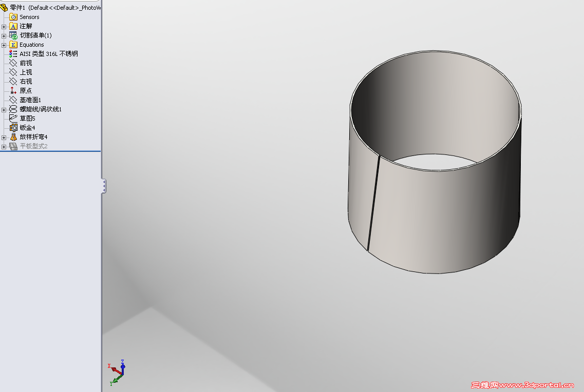The image size is (584, 392).
Task: Select the suppressed 平板型式2 label
Action: tap(33, 146)
